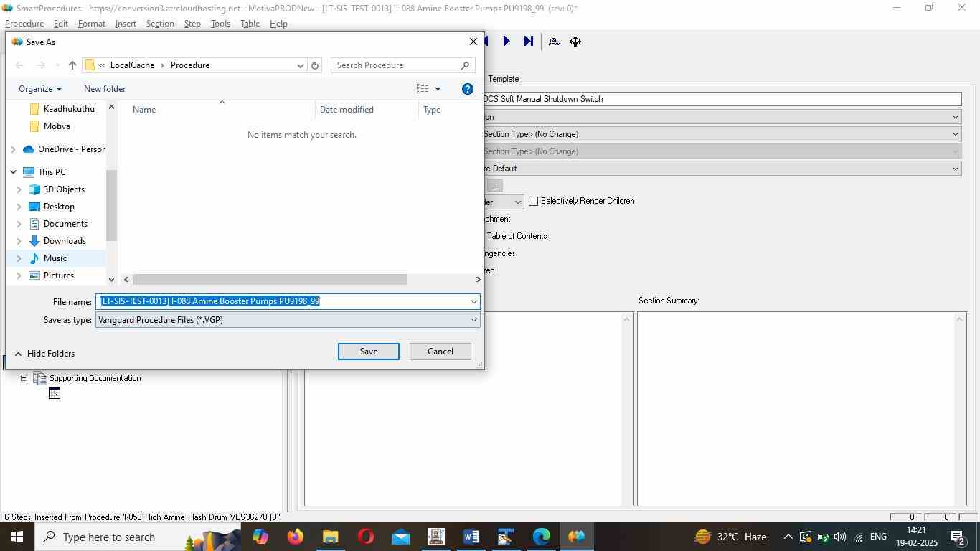The height and width of the screenshot is (551, 980).
Task: Change the file list view layout
Action: pos(423,89)
